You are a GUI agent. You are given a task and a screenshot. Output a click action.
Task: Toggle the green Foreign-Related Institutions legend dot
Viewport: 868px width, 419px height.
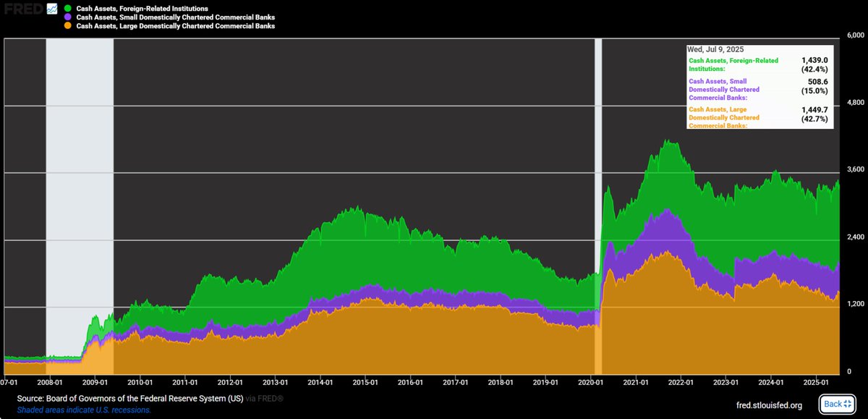[67, 9]
